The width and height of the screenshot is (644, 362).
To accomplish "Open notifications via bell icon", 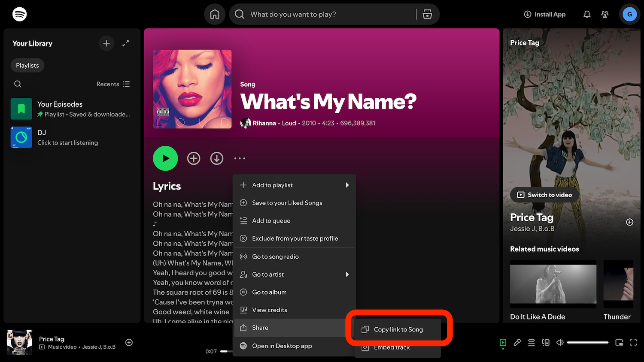I will pyautogui.click(x=586, y=14).
